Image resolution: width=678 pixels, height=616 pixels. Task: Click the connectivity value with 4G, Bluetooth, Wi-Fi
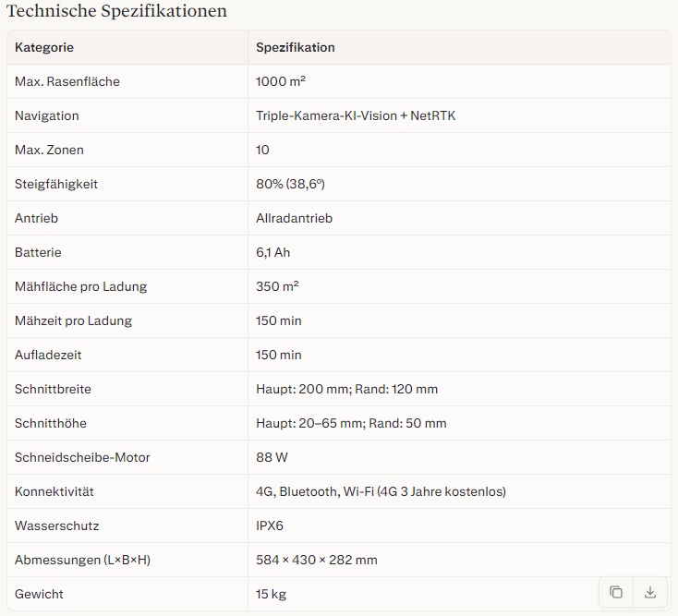pyautogui.click(x=381, y=491)
